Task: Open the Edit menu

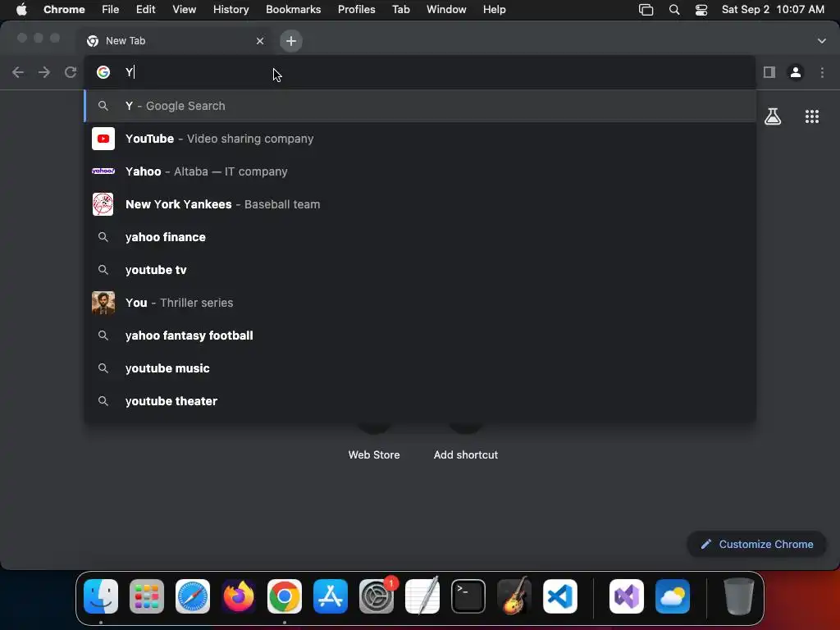Action: [146, 10]
